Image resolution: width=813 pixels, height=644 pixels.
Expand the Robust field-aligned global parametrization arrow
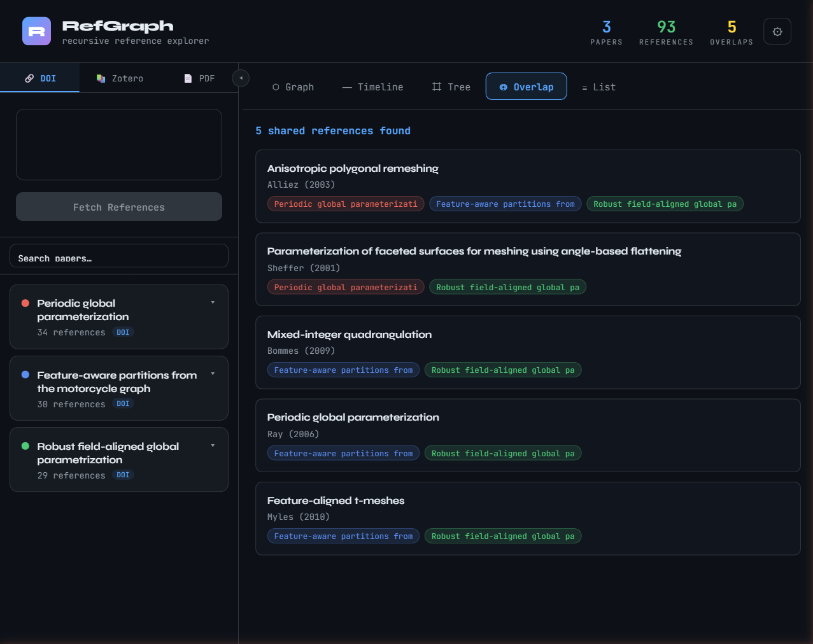213,445
